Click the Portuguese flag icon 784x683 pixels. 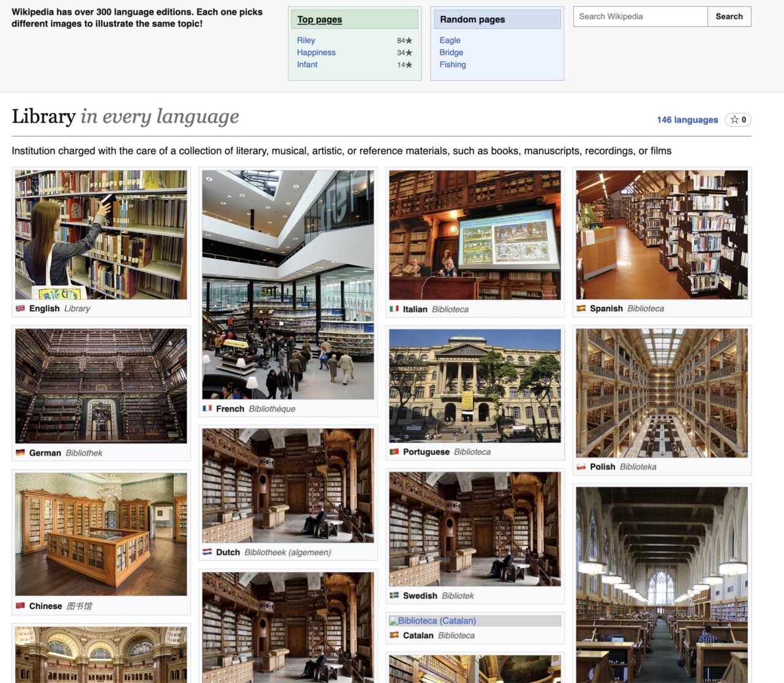[x=394, y=452]
